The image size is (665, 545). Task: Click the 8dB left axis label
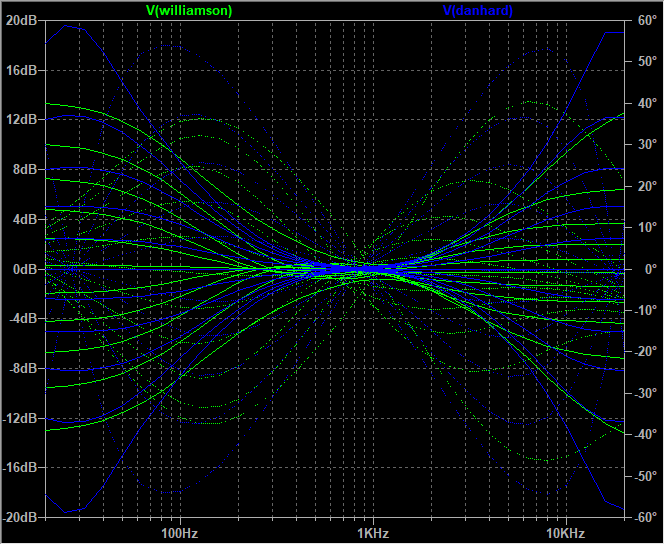[25, 170]
